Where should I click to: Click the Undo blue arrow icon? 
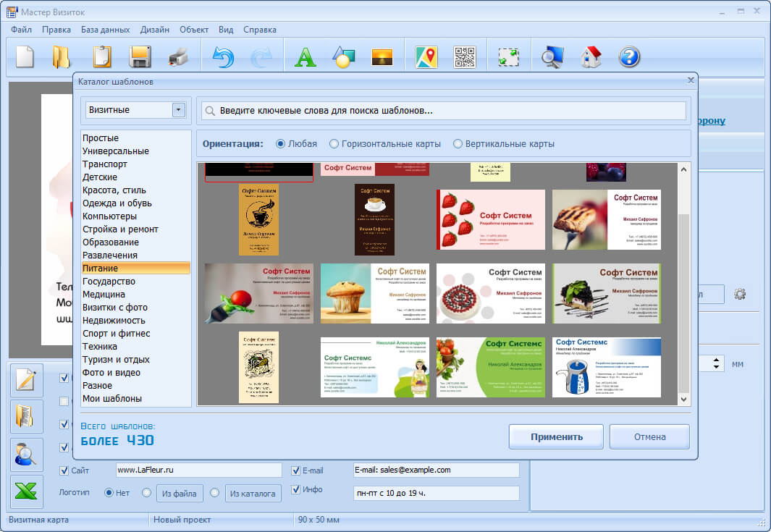coord(223,57)
